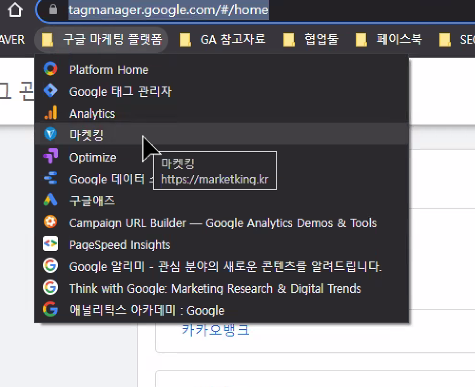Screen dimensions: 475x387
Task: Open the 페이스북 bookmark folder
Action: tap(389, 40)
